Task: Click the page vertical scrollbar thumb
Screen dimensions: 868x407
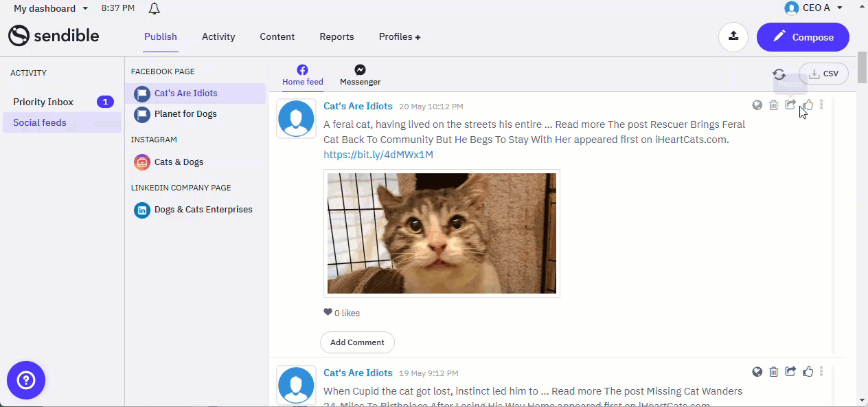Action: click(863, 67)
